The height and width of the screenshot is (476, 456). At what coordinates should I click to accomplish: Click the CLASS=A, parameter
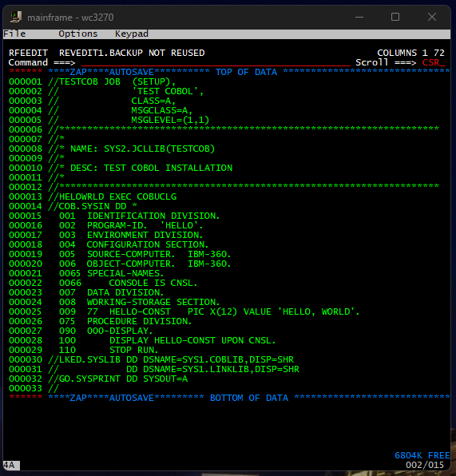click(153, 101)
